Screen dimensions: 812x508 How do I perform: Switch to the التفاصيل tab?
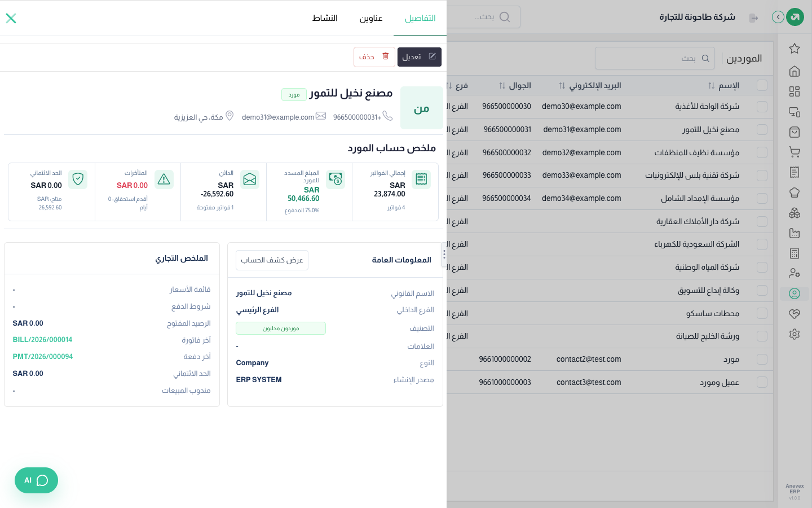tap(420, 18)
